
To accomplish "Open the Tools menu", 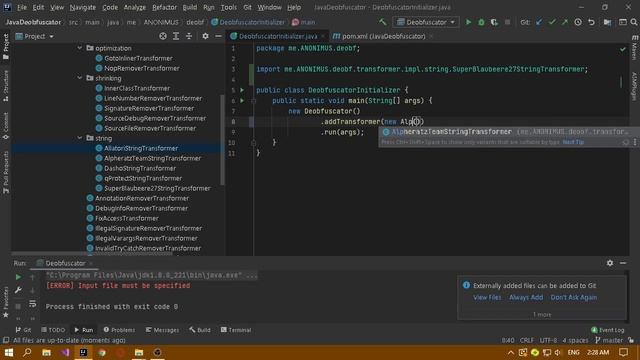I will point(229,7).
